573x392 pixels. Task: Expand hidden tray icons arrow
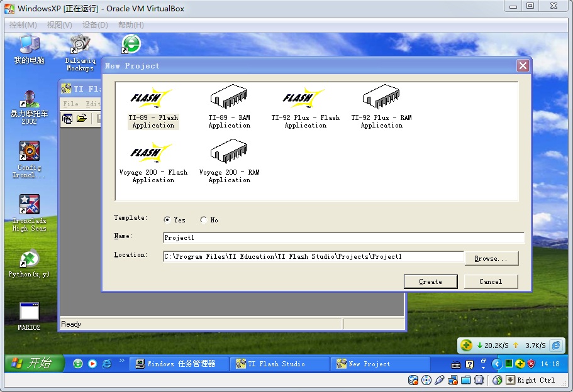[x=497, y=364]
